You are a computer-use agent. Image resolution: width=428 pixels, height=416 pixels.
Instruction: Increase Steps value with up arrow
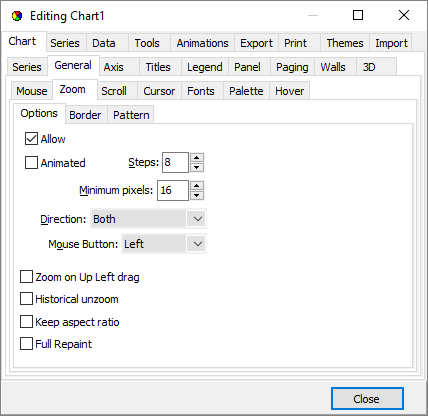click(197, 158)
